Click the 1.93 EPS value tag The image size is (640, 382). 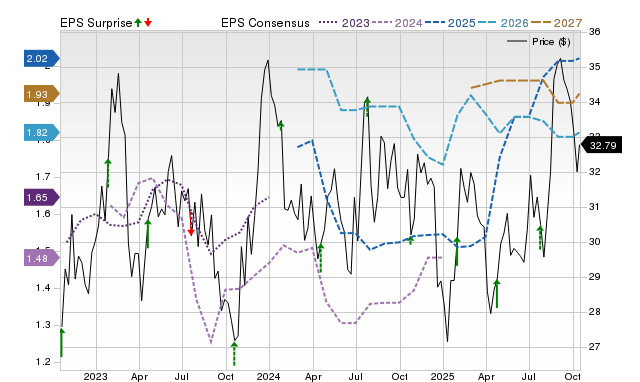41,95
